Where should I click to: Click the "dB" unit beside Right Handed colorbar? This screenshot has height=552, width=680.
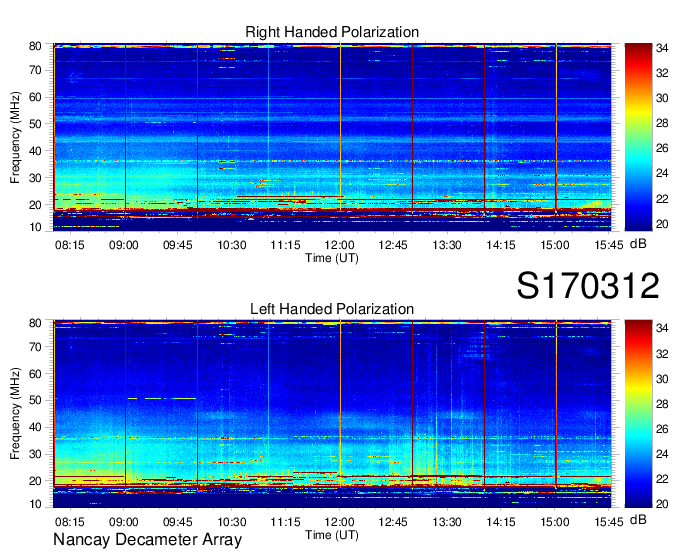638,244
